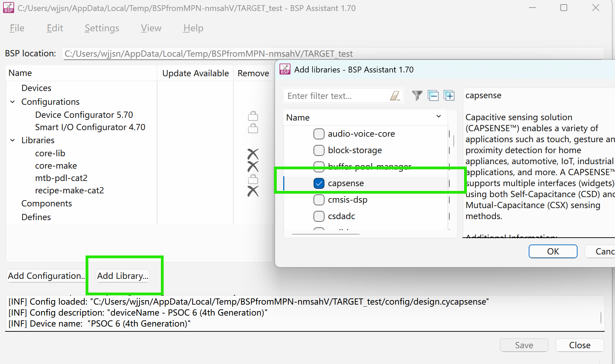Image resolution: width=615 pixels, height=364 pixels.
Task: Click the libraries list horizontal scrollbar
Action: point(326,234)
